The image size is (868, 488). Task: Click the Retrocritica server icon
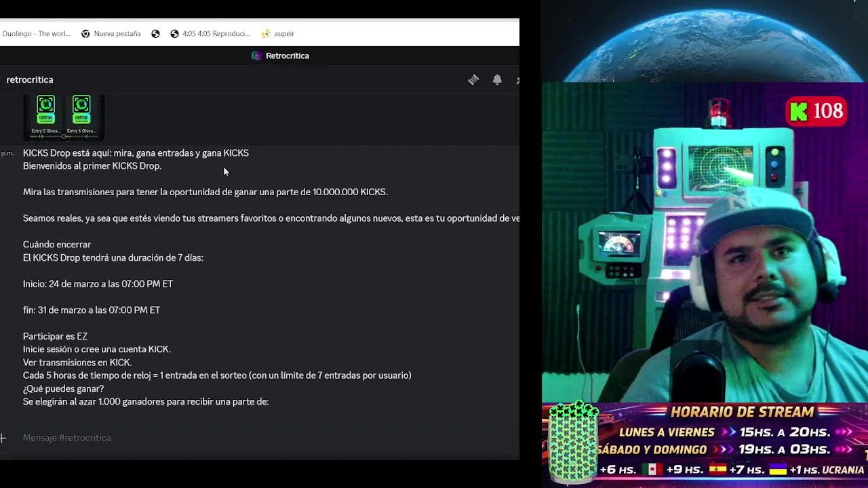tap(256, 56)
